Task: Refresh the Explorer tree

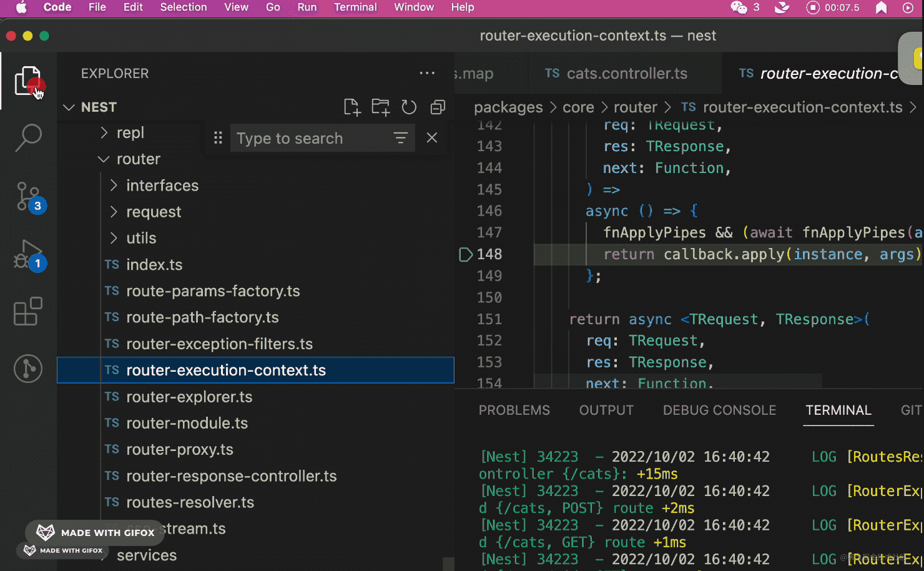Action: (x=409, y=107)
